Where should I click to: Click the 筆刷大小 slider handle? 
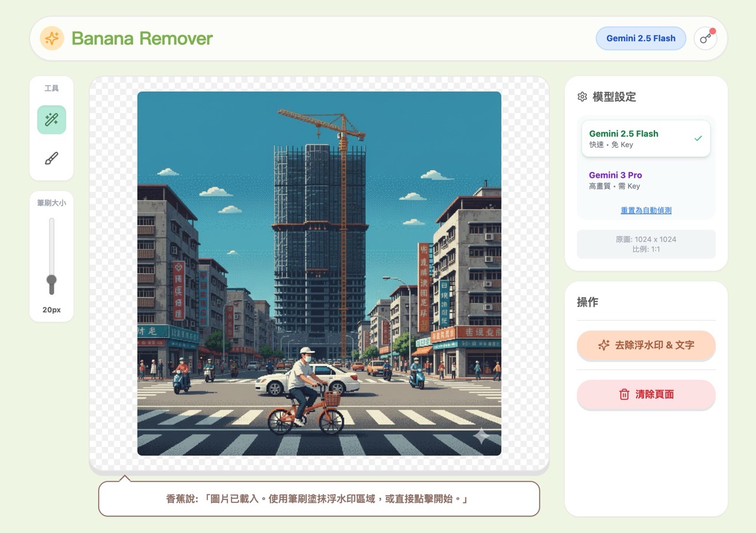pyautogui.click(x=51, y=280)
